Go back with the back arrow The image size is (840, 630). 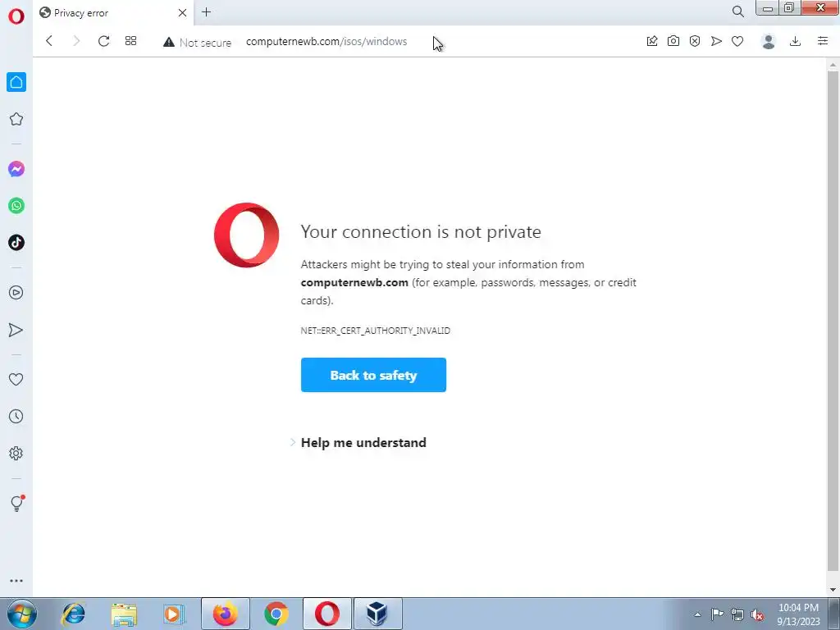click(x=49, y=41)
